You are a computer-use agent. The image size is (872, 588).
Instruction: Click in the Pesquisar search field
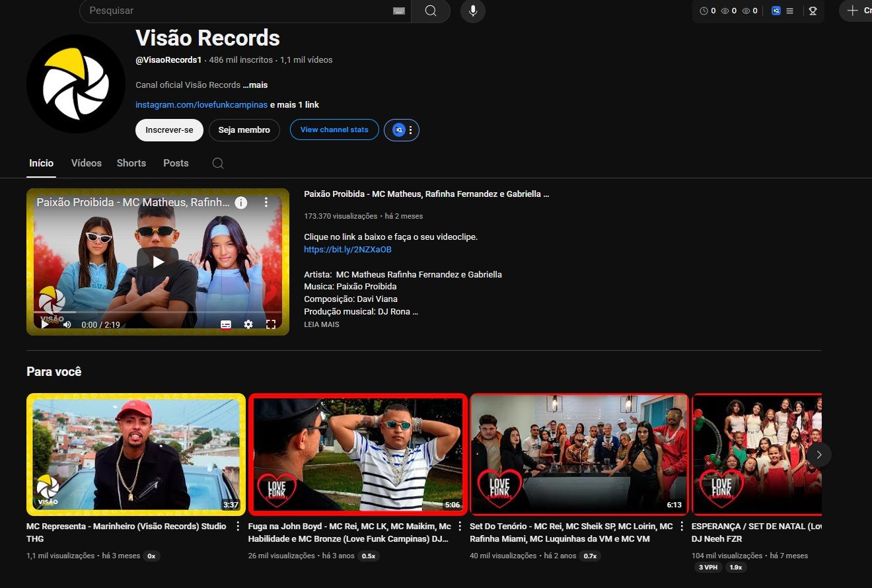tap(244, 11)
